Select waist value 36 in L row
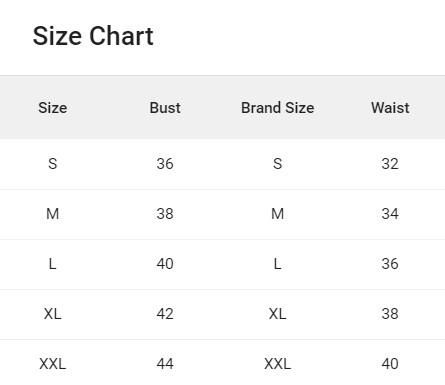 click(390, 264)
